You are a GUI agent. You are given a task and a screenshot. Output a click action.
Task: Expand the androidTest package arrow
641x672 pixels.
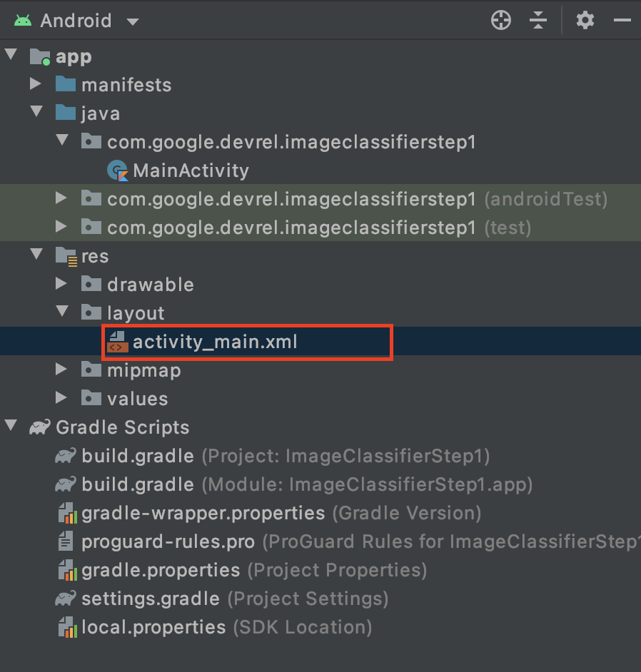(61, 199)
